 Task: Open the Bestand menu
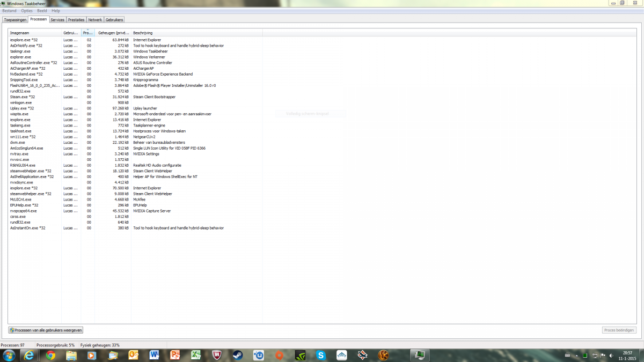coord(9,11)
